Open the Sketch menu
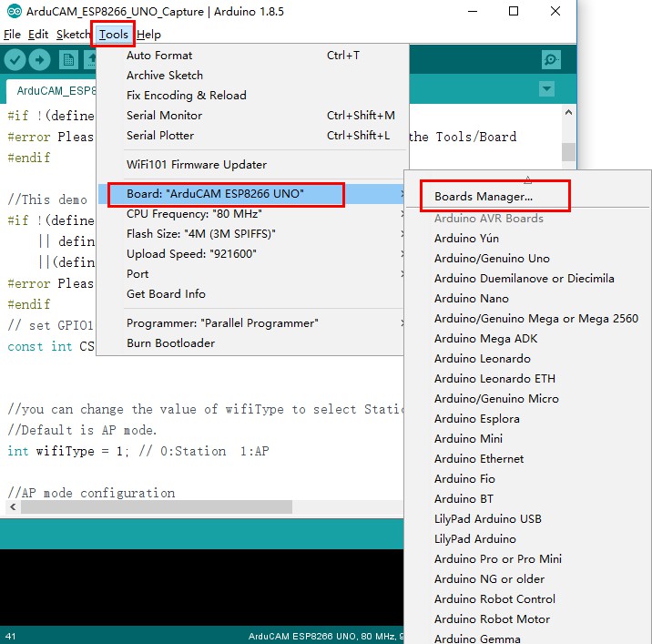This screenshot has width=652, height=644. pos(73,35)
